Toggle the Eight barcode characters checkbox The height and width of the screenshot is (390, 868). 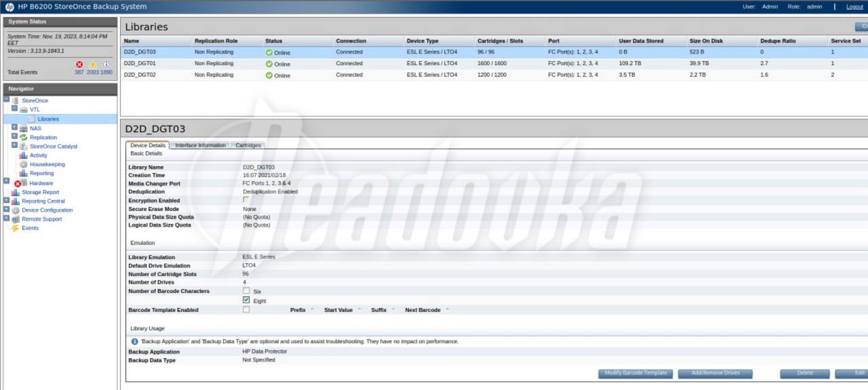click(x=246, y=300)
